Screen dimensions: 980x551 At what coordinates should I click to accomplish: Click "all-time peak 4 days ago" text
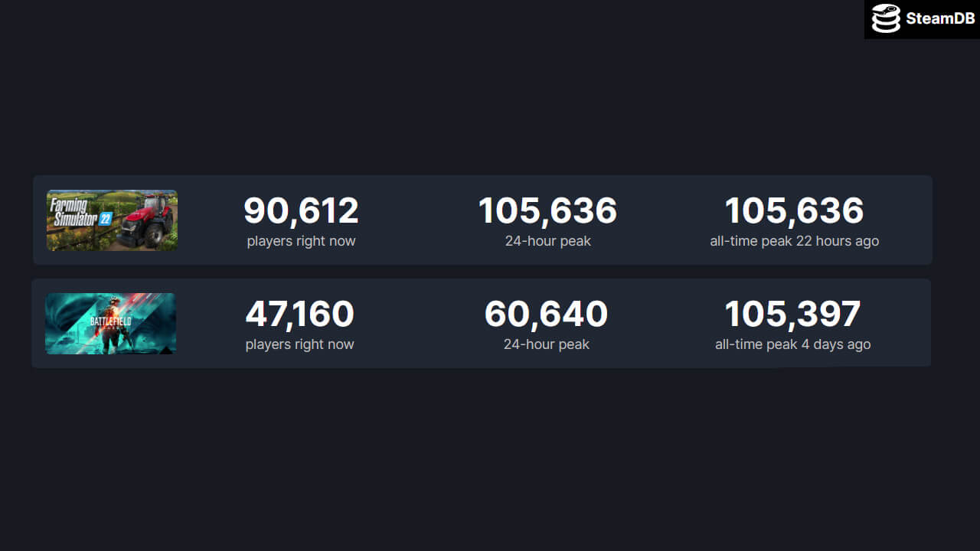click(792, 344)
